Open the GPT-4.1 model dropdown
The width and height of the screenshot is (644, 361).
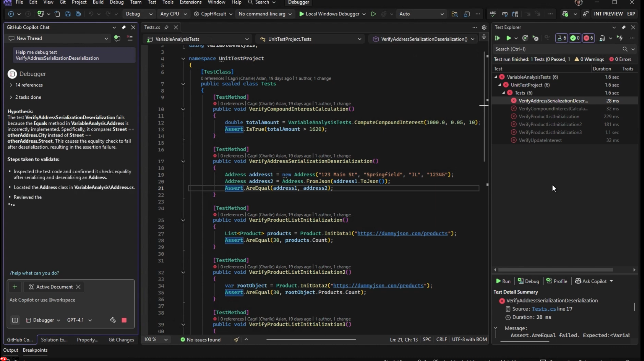[x=79, y=320]
